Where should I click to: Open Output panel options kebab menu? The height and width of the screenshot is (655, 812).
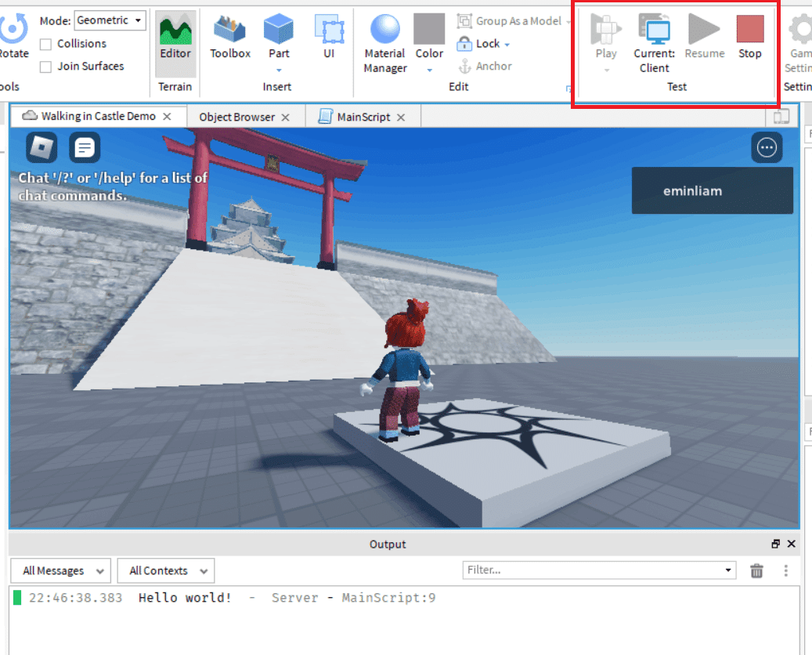[x=785, y=570]
